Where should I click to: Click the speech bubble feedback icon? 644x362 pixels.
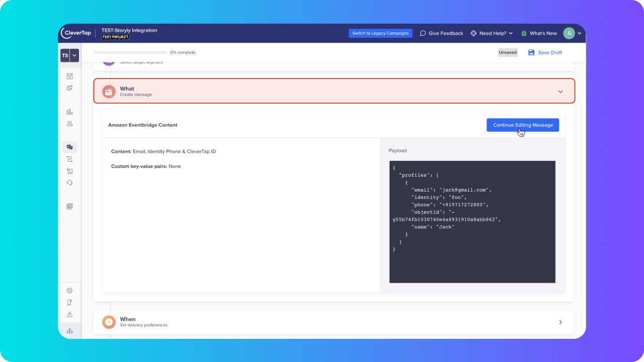(423, 33)
